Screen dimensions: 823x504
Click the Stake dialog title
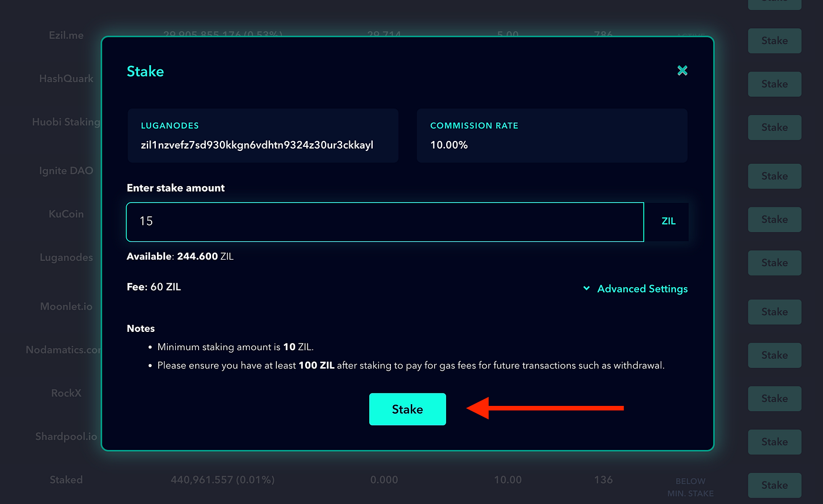pos(145,72)
